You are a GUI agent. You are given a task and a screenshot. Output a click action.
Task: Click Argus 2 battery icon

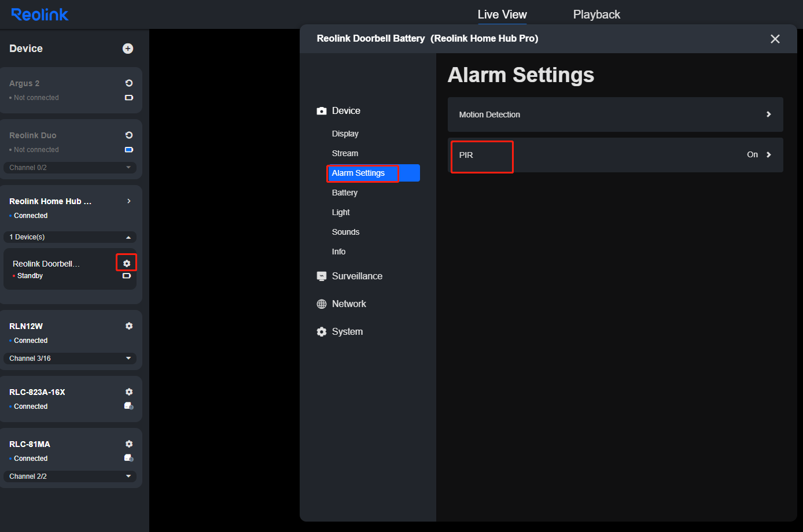click(129, 98)
